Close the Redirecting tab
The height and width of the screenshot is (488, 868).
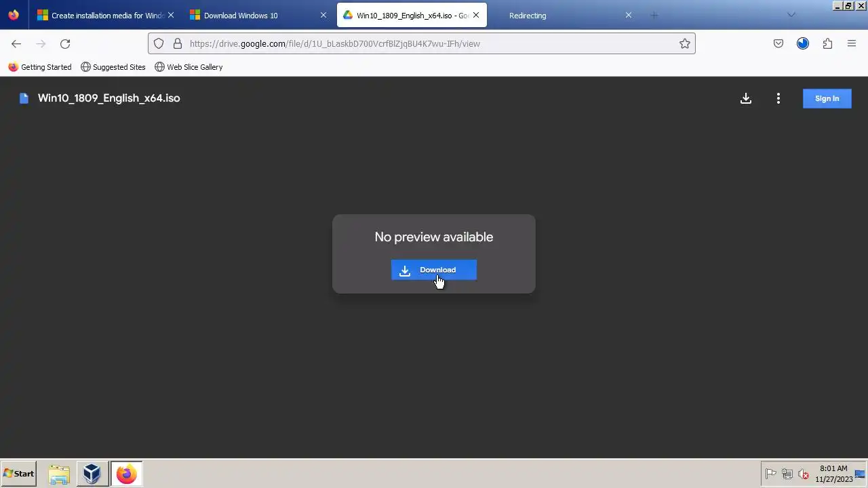click(629, 15)
